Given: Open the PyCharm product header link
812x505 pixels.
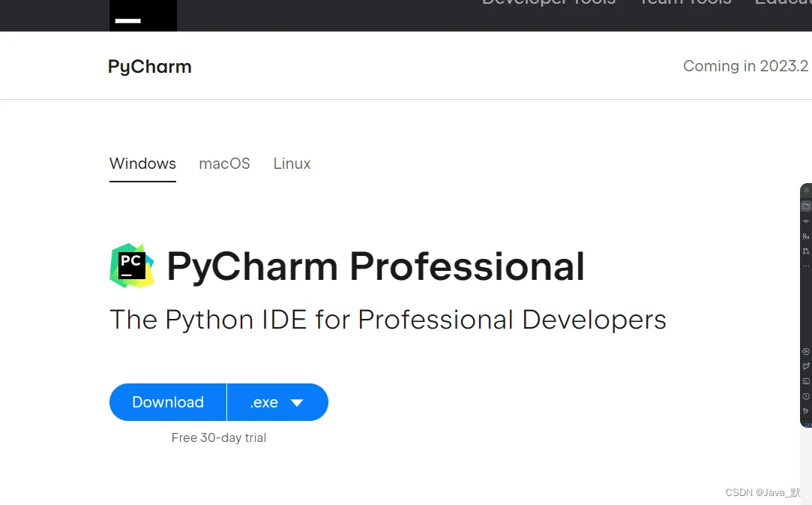Looking at the screenshot, I should tap(150, 67).
